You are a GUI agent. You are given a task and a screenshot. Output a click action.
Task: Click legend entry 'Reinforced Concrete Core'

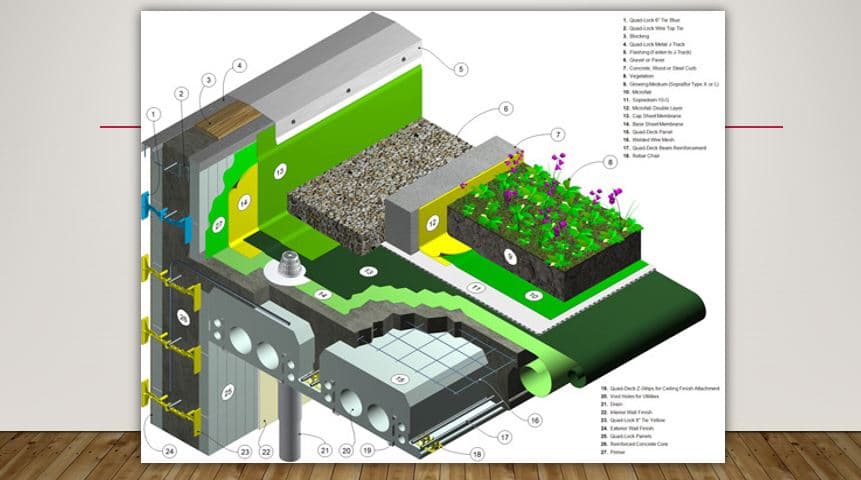tap(639, 444)
